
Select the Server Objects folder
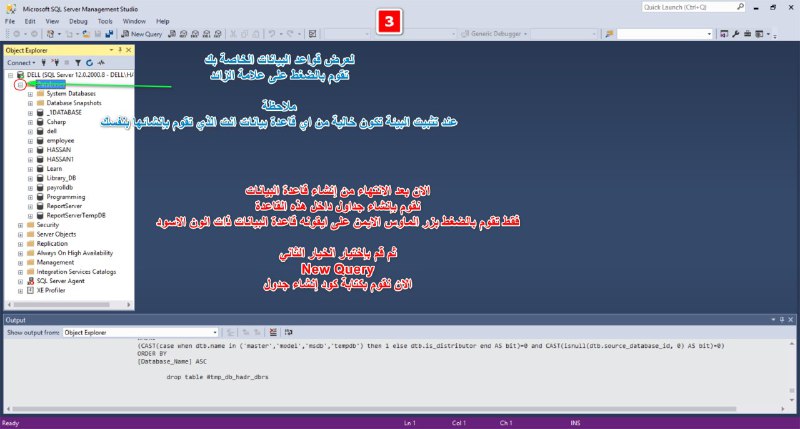coord(56,234)
